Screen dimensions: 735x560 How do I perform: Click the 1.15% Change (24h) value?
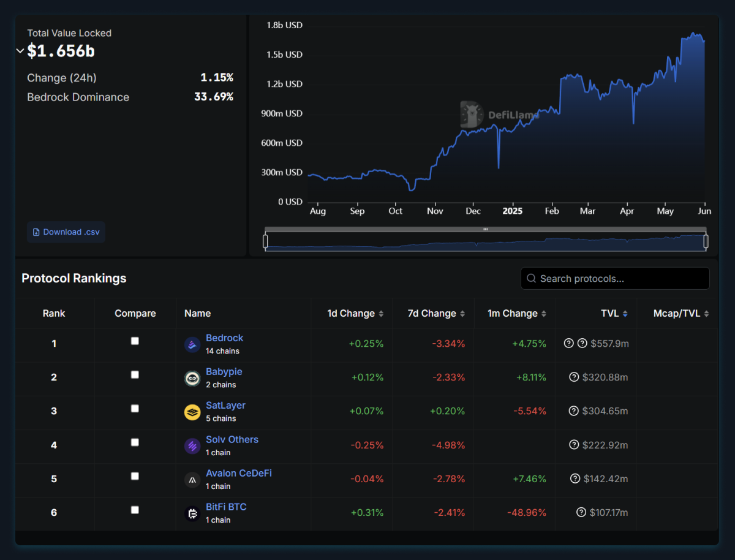click(217, 78)
